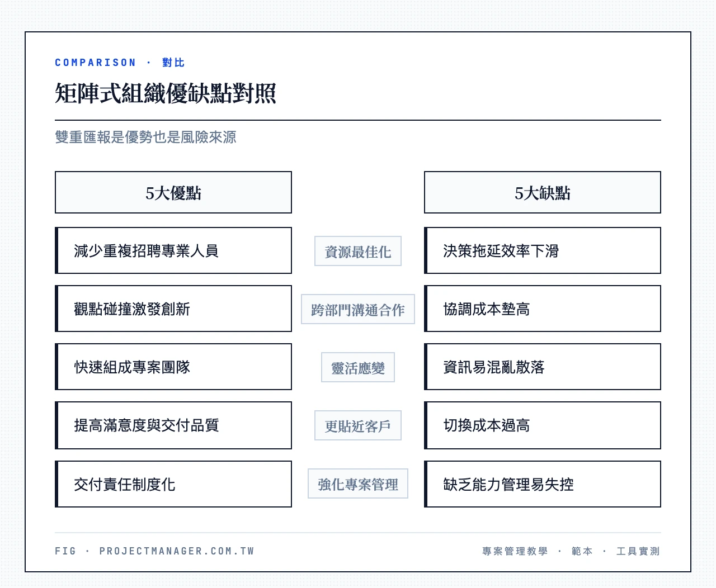Screen dimensions: 716x588
Task: Click the 缺乏能力管理易失控 box
Action: pos(543,484)
